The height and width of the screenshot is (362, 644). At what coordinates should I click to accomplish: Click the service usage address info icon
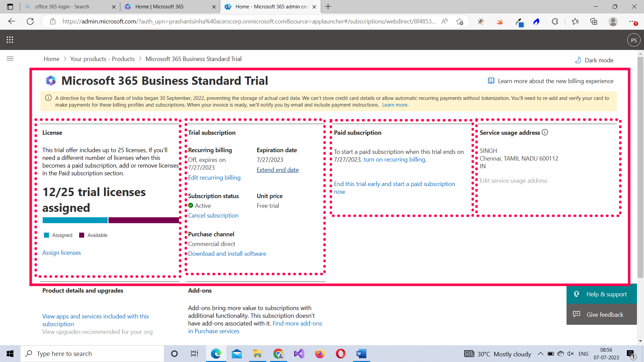(x=545, y=132)
